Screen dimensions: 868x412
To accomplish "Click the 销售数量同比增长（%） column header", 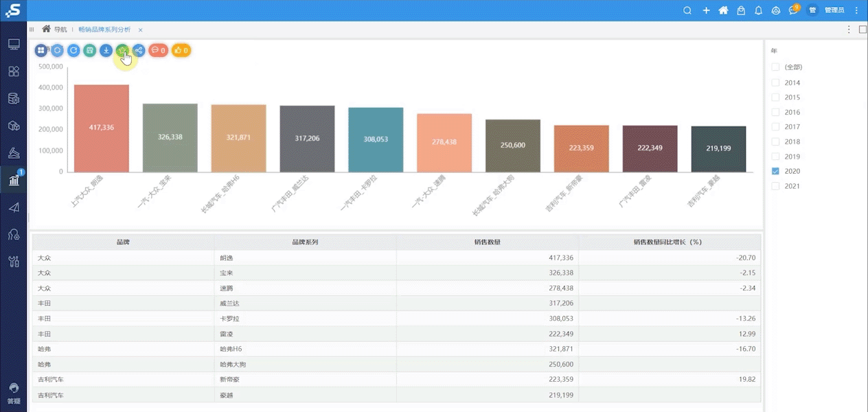I will 670,242.
